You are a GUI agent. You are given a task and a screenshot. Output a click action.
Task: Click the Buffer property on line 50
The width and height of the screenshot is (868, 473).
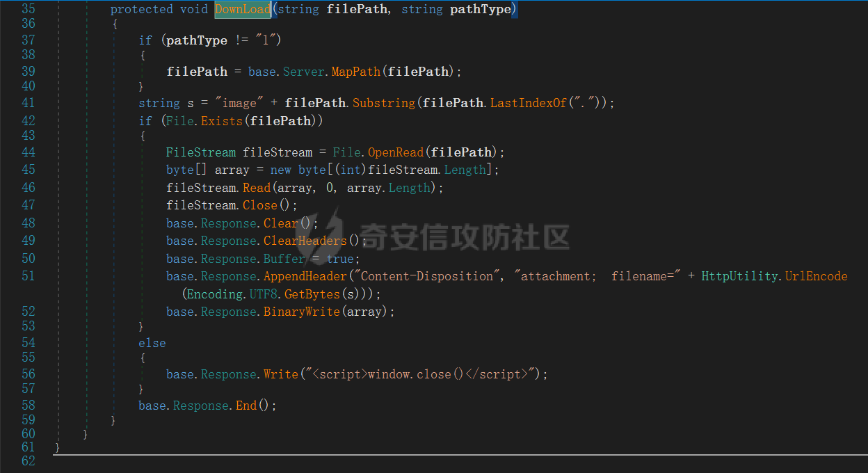[x=284, y=259]
